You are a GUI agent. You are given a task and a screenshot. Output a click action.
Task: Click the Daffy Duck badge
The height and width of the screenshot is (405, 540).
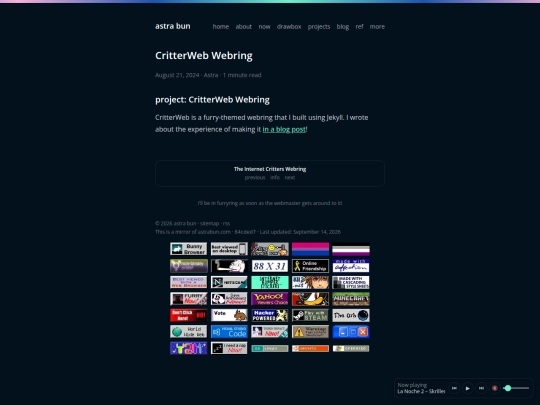(310, 299)
